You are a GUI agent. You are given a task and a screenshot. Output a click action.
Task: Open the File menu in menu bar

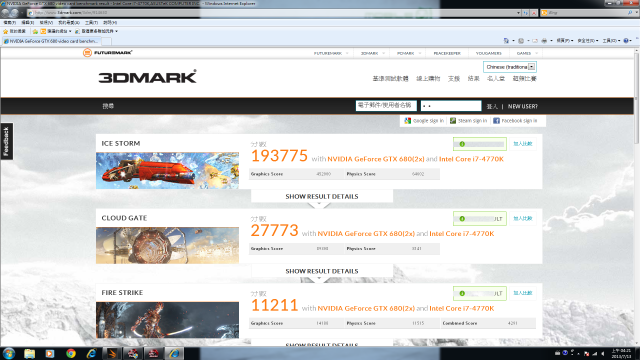point(9,22)
